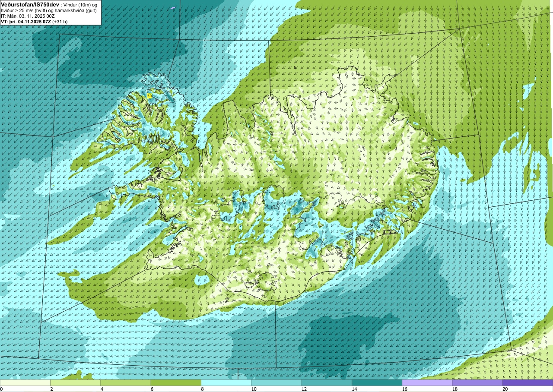Click the legend scale label "2"
553x392 pixels.
[51, 389]
